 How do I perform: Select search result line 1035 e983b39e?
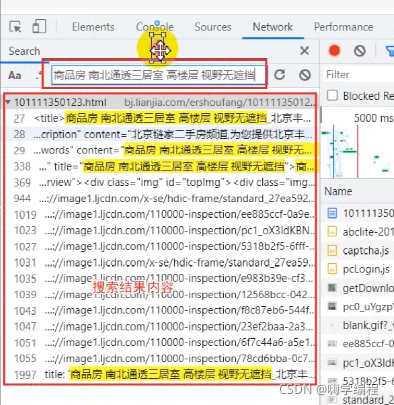[160, 278]
